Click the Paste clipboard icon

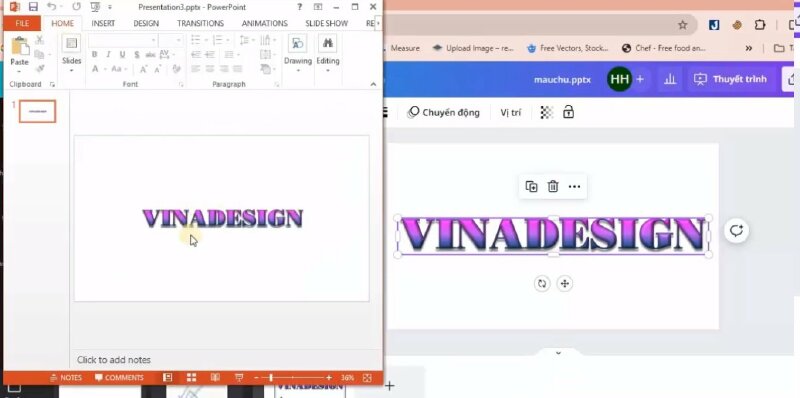(20, 47)
